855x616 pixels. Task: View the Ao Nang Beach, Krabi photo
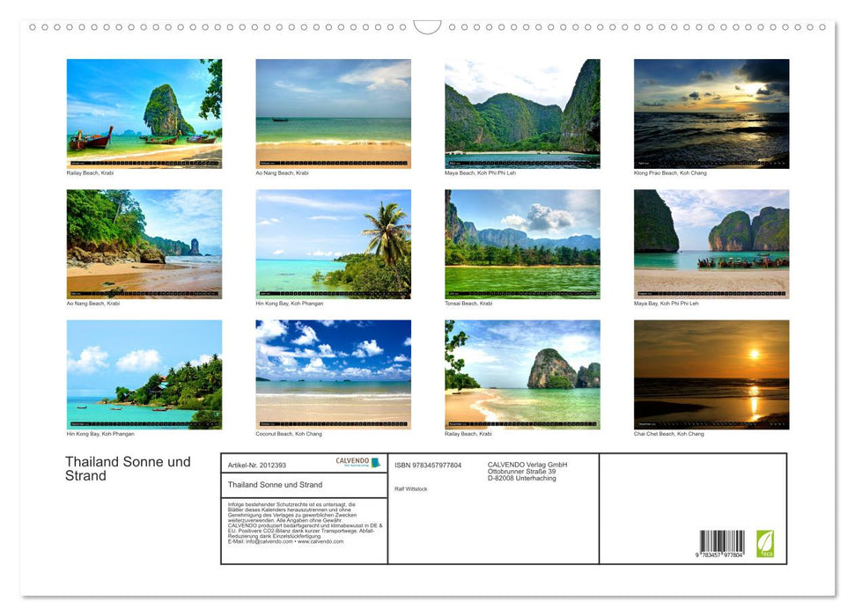(x=333, y=113)
